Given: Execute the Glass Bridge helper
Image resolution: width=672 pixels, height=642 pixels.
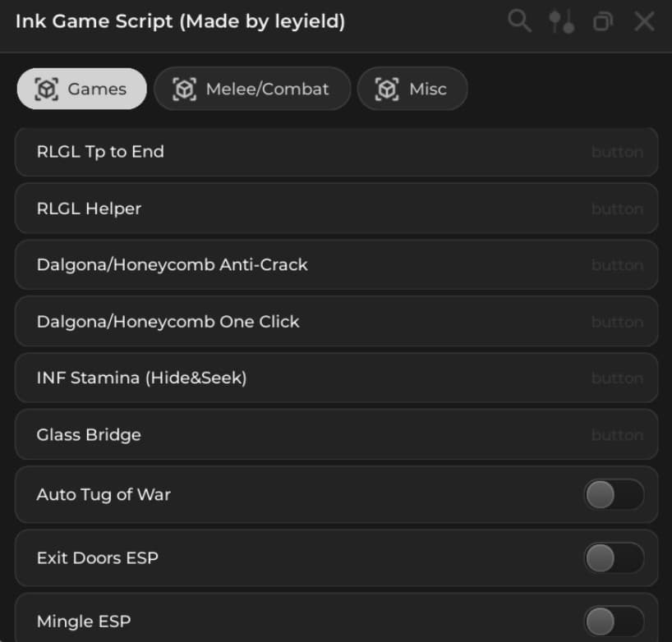Looking at the screenshot, I should pyautogui.click(x=336, y=434).
